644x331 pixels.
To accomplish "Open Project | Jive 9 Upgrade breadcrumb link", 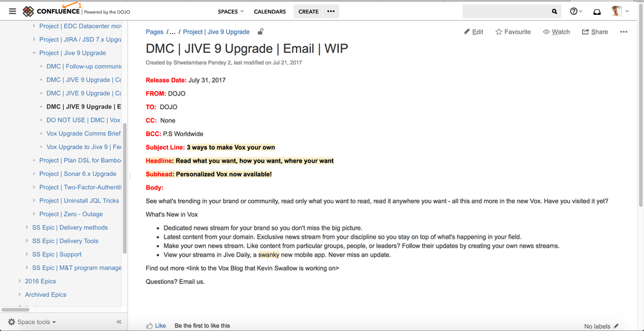I will pos(216,32).
